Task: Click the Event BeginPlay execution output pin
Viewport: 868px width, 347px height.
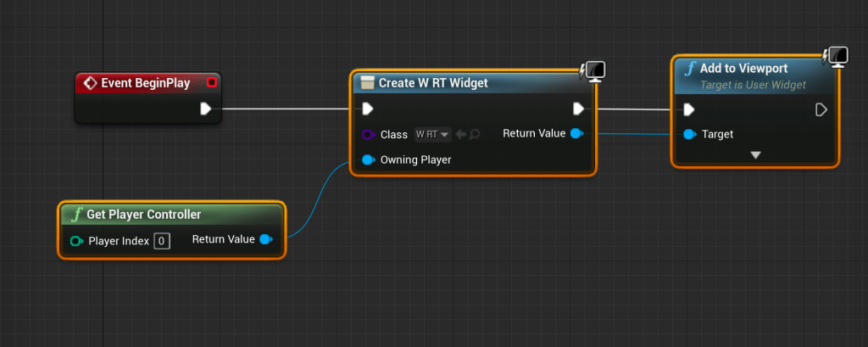Action: pos(205,109)
